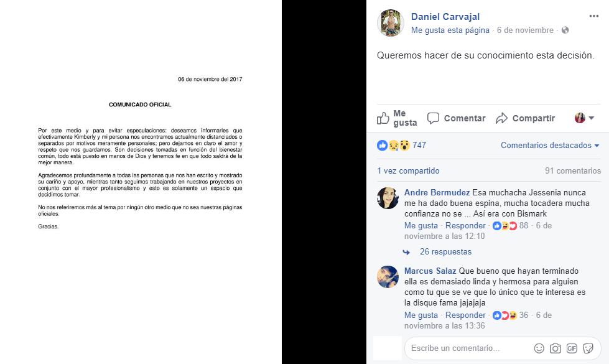Open the 1 vez compartido link

[408, 170]
